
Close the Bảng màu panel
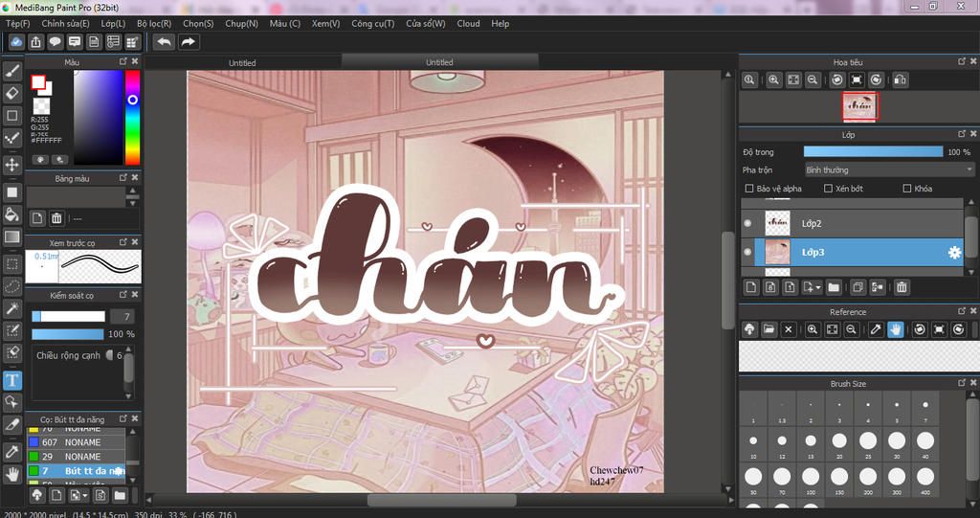point(134,178)
